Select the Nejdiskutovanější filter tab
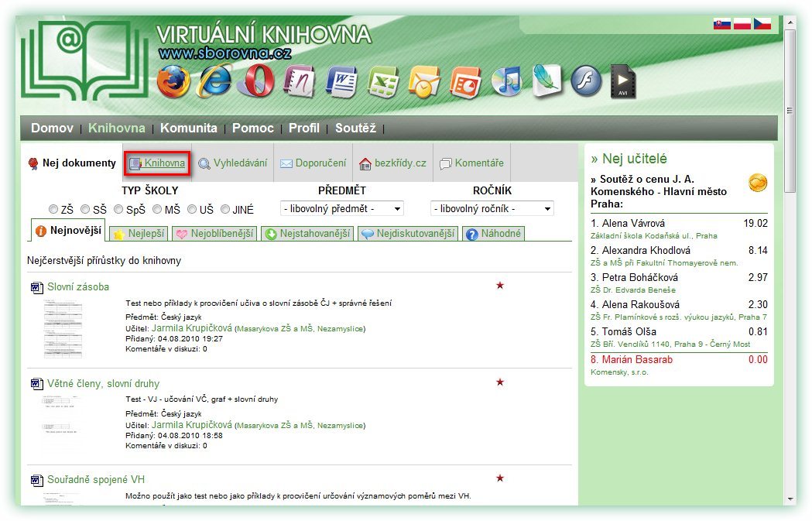 [x=408, y=234]
